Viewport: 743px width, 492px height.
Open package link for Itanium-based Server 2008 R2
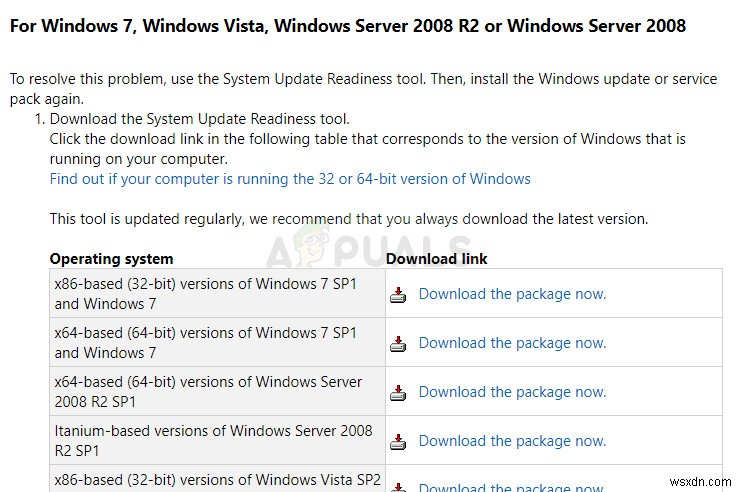pyautogui.click(x=512, y=441)
